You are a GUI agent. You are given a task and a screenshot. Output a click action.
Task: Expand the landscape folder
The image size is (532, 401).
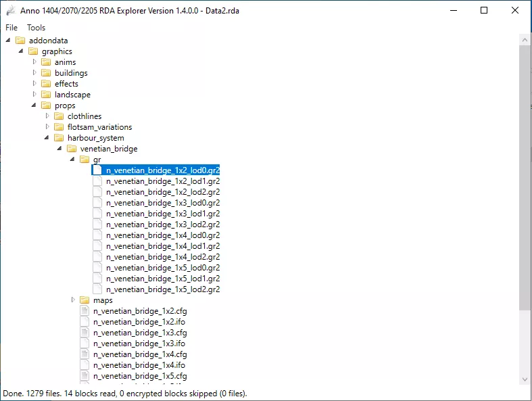click(34, 95)
